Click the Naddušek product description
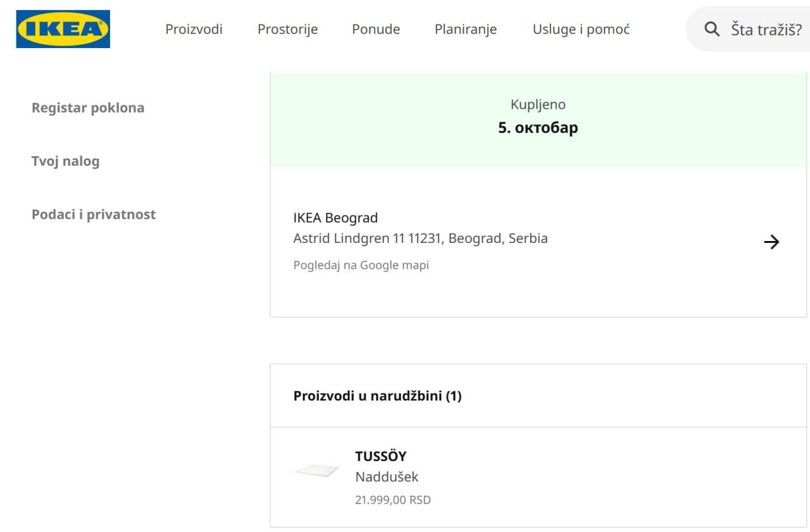 [387, 477]
